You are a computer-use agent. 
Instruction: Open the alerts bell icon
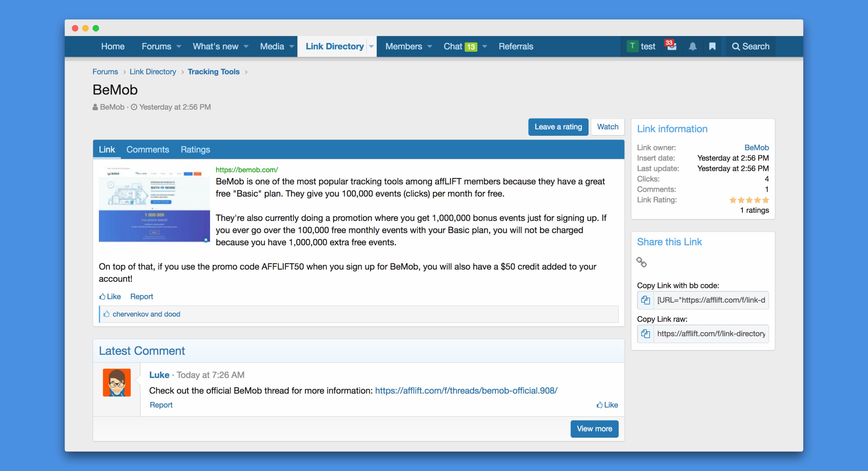click(x=692, y=46)
